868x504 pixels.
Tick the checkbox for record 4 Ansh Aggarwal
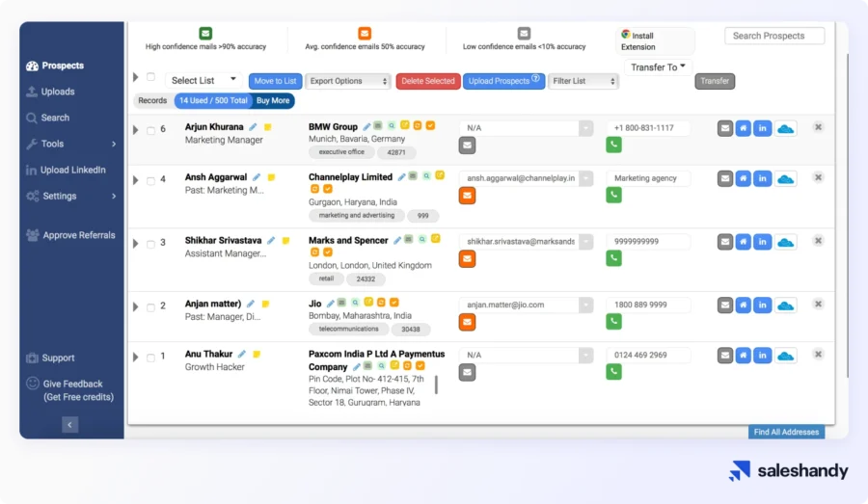click(x=150, y=181)
